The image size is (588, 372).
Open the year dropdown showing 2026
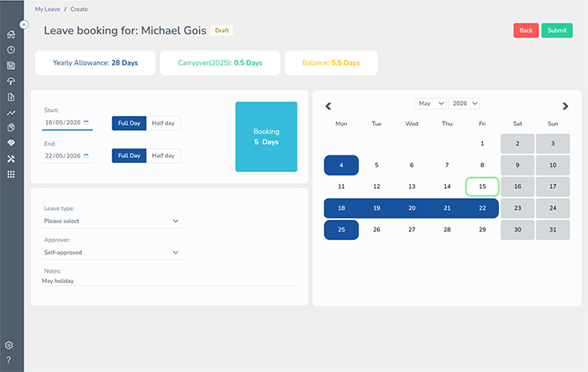[x=465, y=103]
